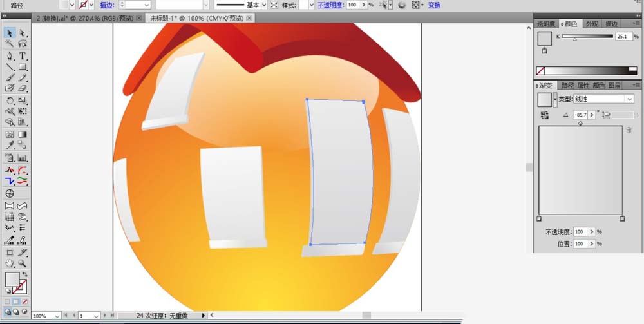The width and height of the screenshot is (644, 324).
Task: Open the 透明度 panel tab
Action: point(546,24)
